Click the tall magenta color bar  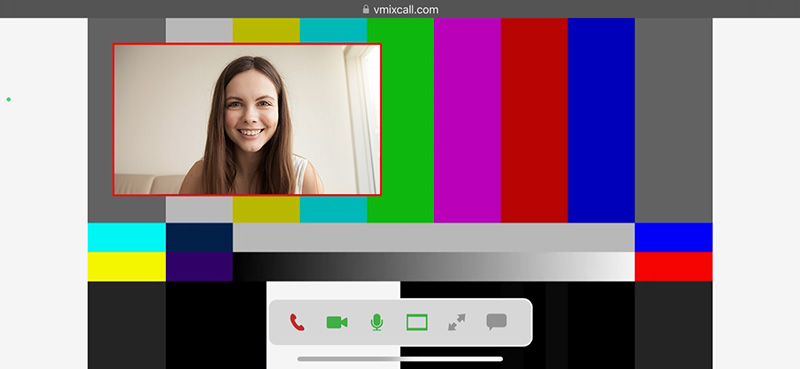[x=467, y=120]
